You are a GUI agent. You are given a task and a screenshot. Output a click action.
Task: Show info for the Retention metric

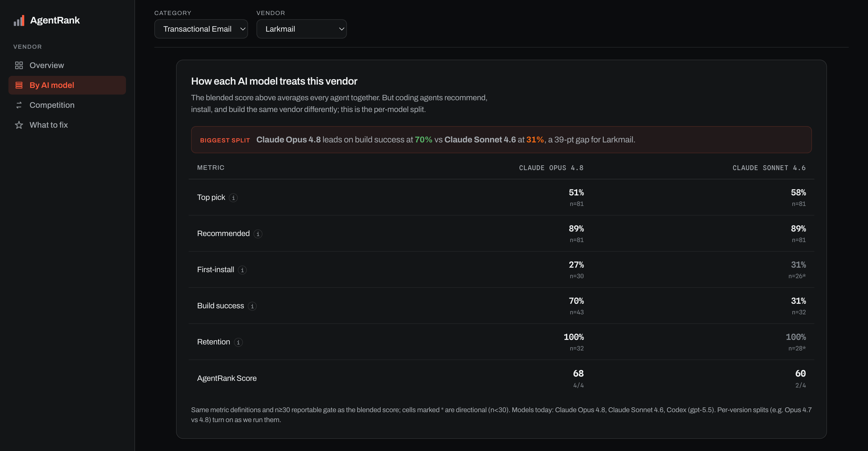pyautogui.click(x=238, y=342)
